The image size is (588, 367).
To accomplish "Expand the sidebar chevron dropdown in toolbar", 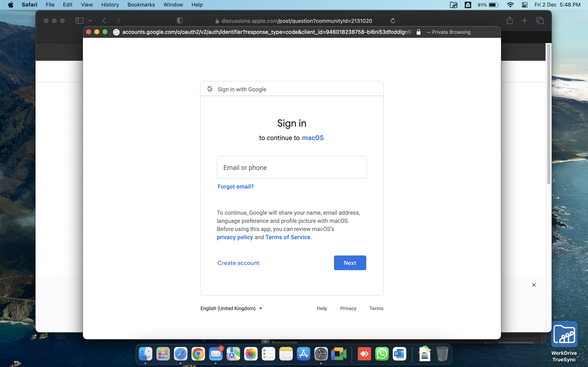I will click(x=90, y=21).
